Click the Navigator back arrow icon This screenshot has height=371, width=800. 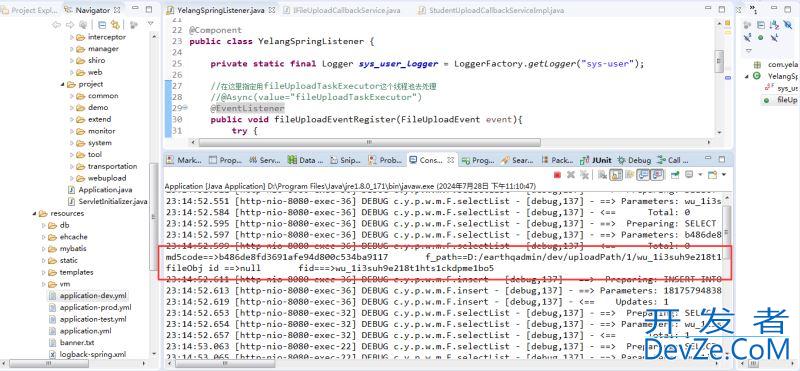pos(56,24)
